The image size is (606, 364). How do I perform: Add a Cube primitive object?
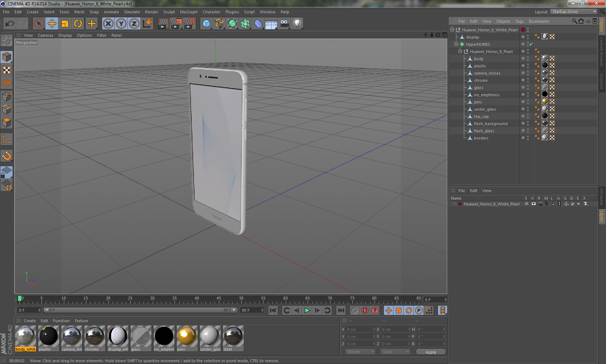[206, 24]
